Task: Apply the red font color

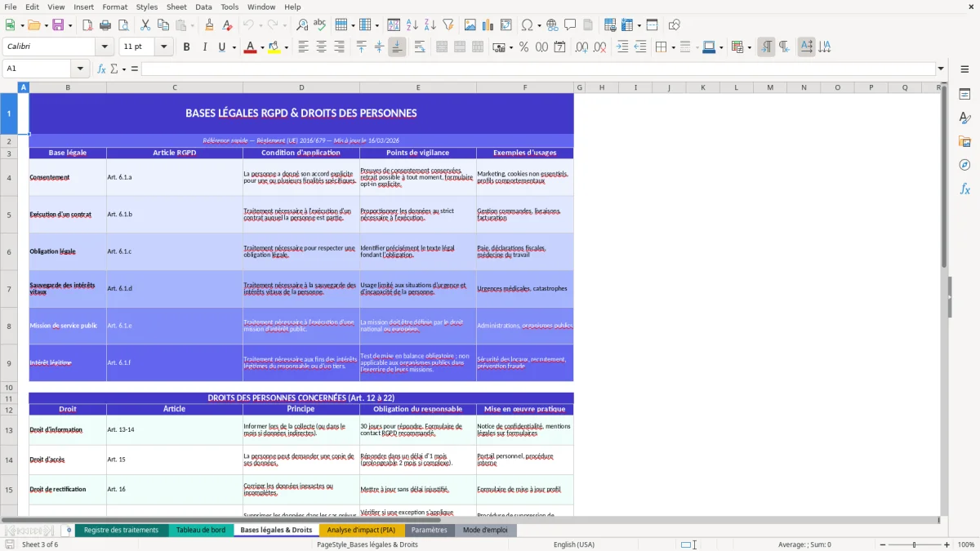Action: (249, 47)
